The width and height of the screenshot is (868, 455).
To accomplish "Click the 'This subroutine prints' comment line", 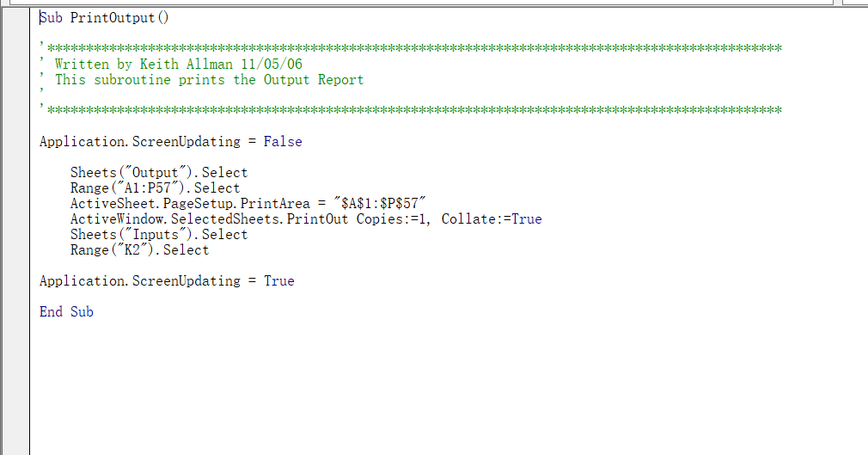I will click(209, 80).
